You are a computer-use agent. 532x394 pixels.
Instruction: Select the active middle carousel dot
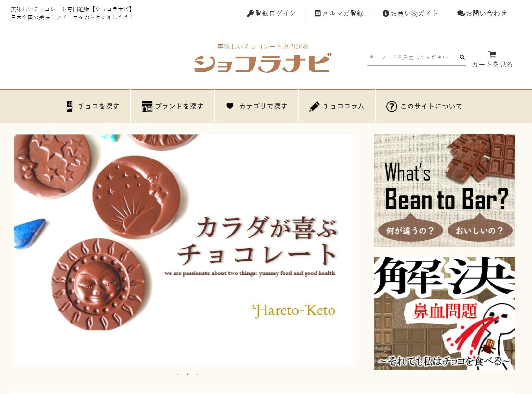188,374
